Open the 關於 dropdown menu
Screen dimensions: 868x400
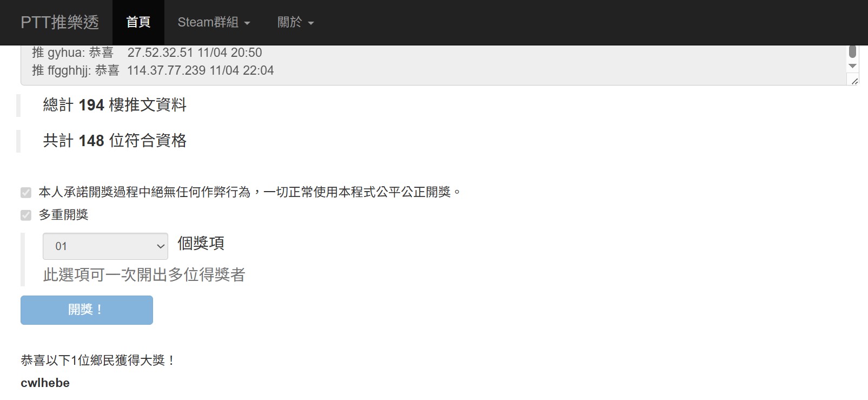click(x=295, y=22)
